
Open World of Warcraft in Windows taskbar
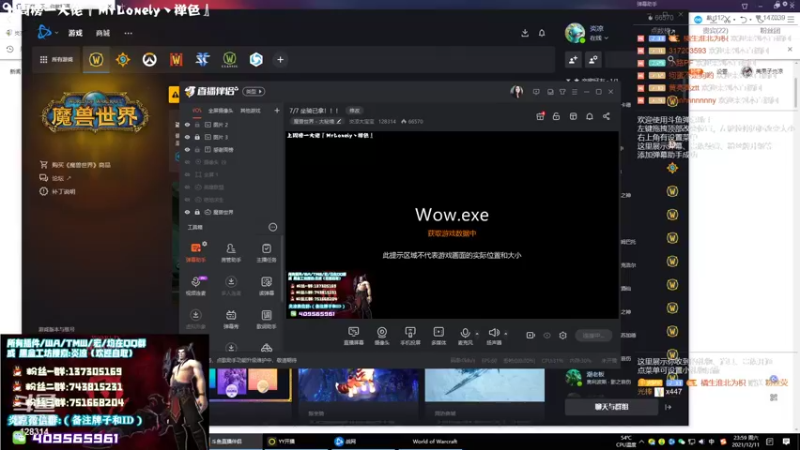tap(435, 441)
